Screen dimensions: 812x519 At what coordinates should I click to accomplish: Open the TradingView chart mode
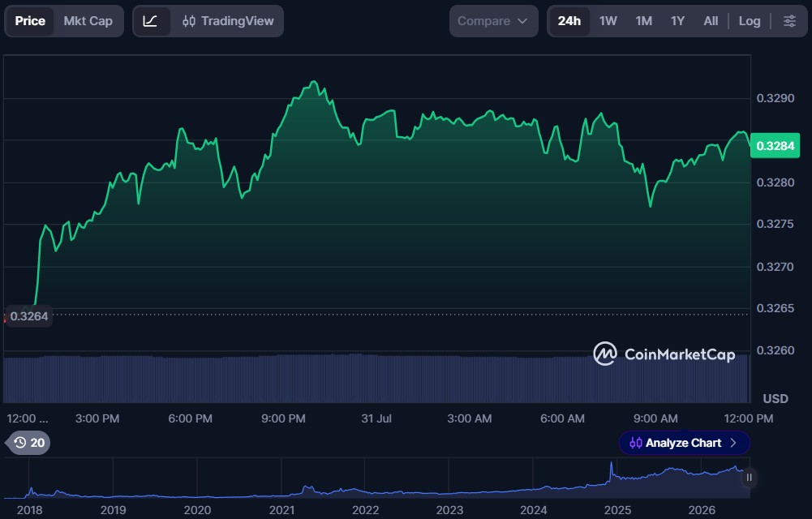click(x=228, y=21)
